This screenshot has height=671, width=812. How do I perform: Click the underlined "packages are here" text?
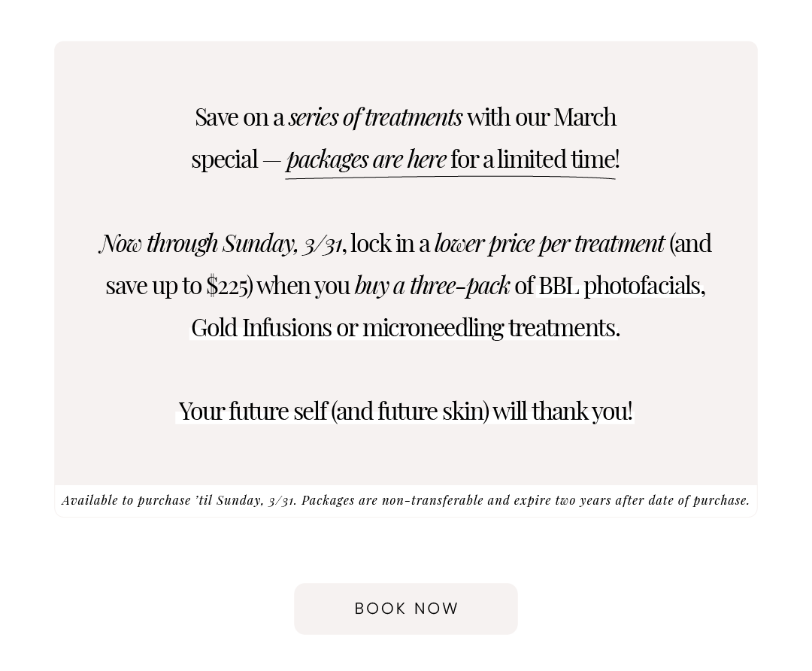pyautogui.click(x=366, y=159)
